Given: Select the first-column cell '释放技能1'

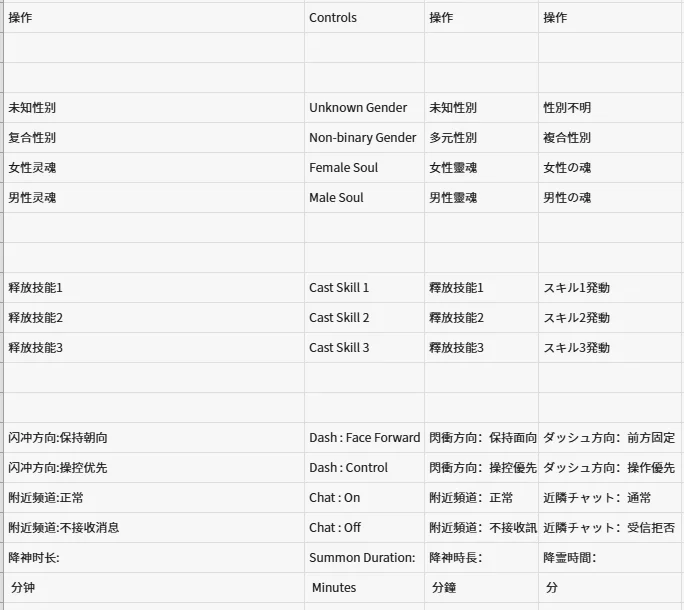Looking at the screenshot, I should click(154, 288).
